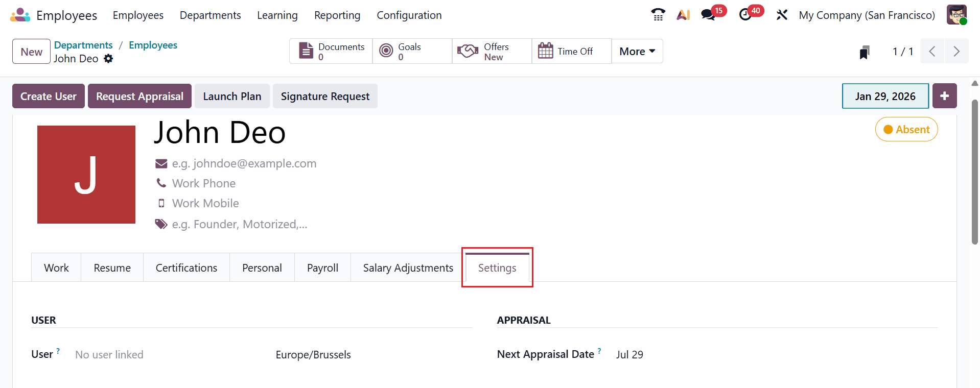980x388 pixels.
Task: Click the Jan 29, 2026 date button
Action: 885,96
